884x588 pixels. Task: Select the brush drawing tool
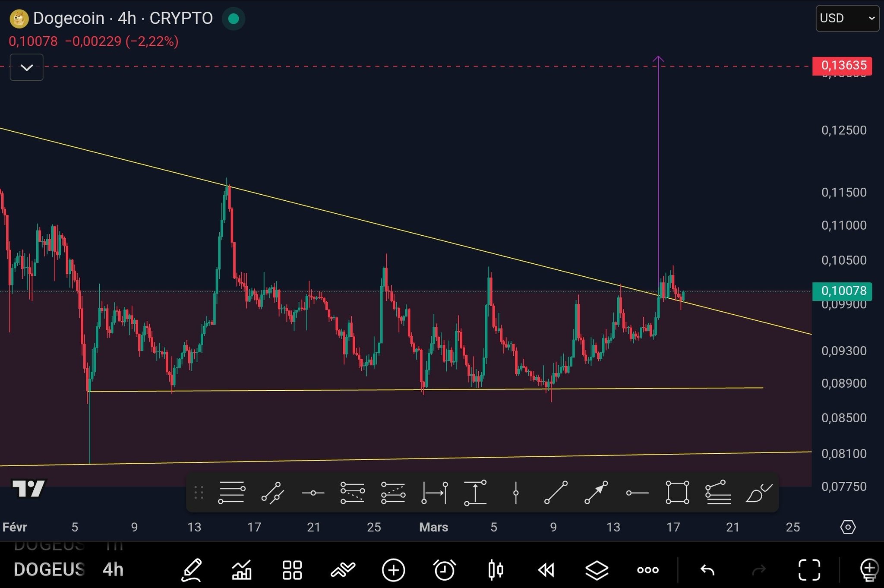(x=758, y=493)
